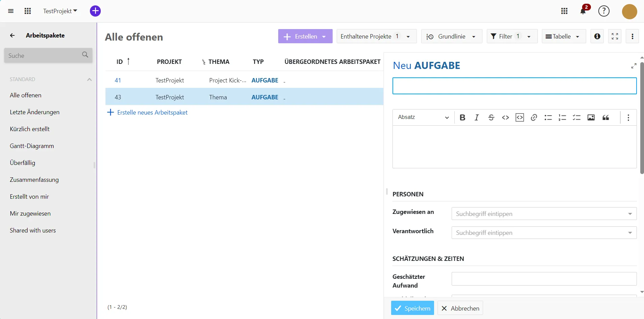Insert a to-do checklist
Screen dimensions: 644x319
(577, 117)
